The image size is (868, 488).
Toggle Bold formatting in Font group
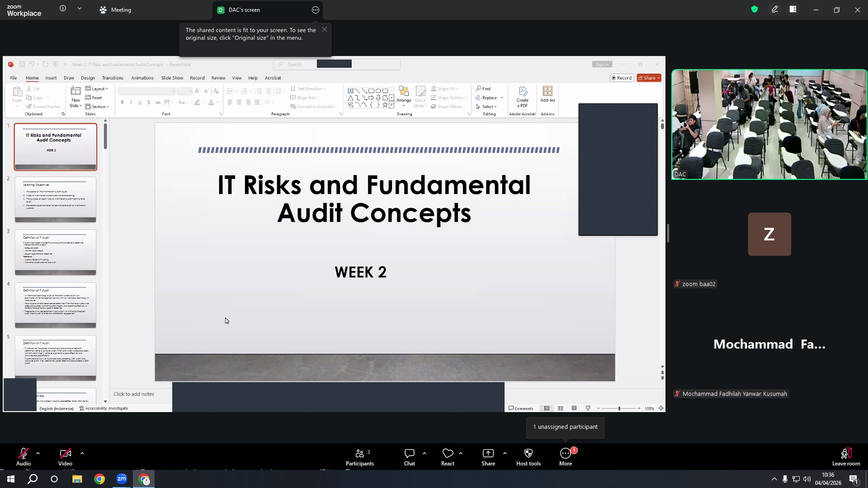(x=122, y=103)
